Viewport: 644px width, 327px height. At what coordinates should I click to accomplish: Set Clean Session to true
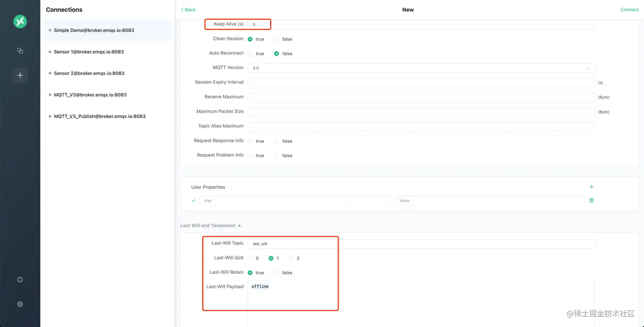[250, 39]
